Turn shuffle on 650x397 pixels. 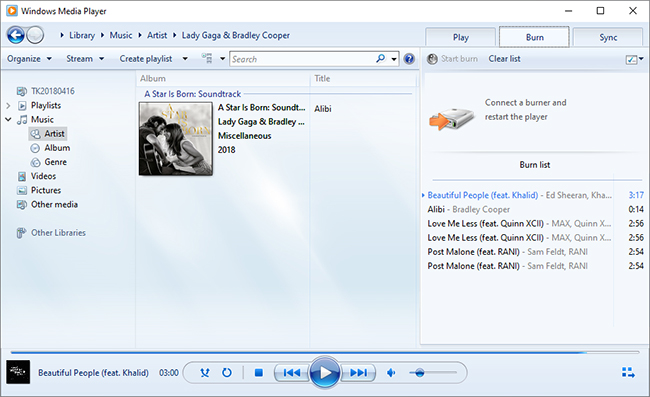(x=205, y=373)
